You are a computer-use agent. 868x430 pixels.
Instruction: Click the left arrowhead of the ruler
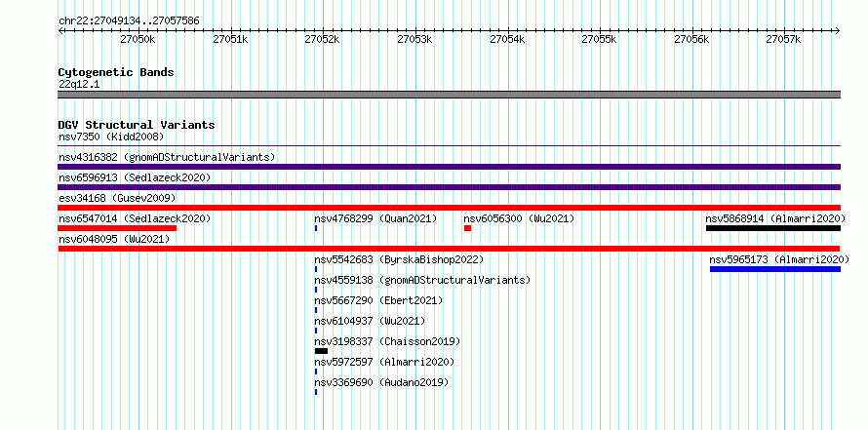tap(60, 30)
